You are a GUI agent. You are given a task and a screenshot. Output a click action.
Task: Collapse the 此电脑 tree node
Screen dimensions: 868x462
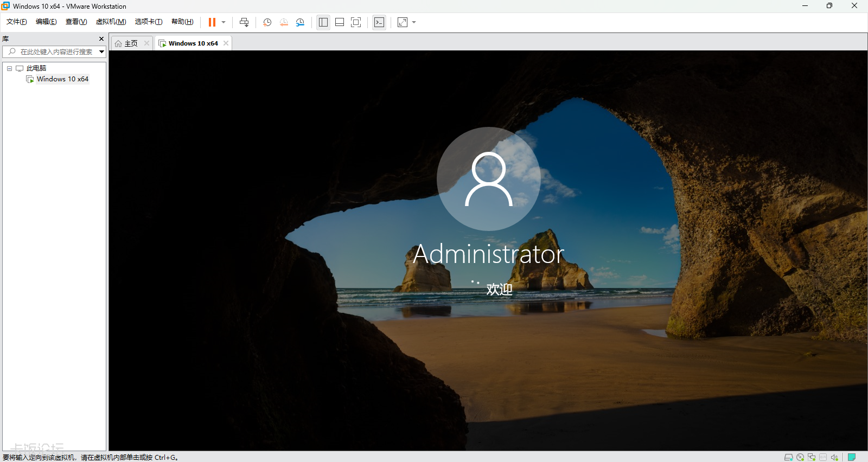point(9,68)
